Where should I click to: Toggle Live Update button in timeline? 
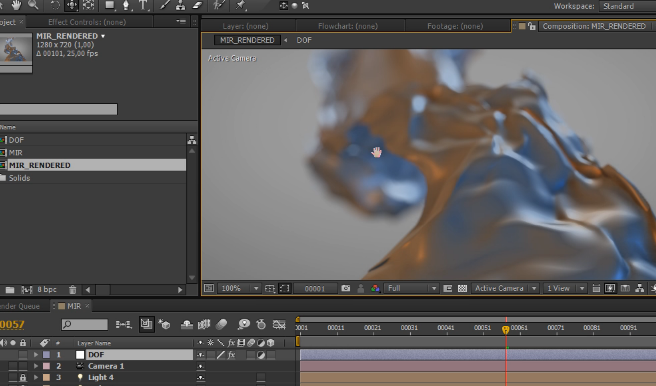pos(146,324)
